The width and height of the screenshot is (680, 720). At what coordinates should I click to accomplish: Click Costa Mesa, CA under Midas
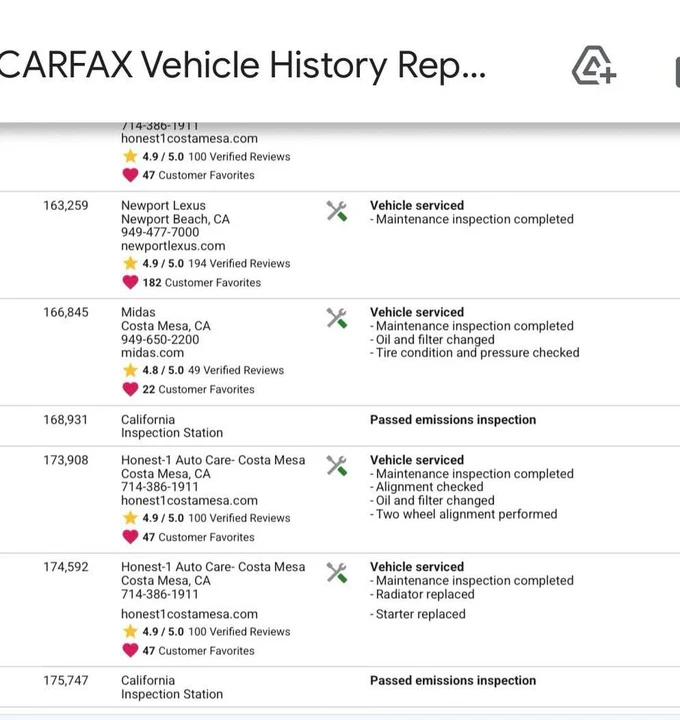pyautogui.click(x=166, y=326)
